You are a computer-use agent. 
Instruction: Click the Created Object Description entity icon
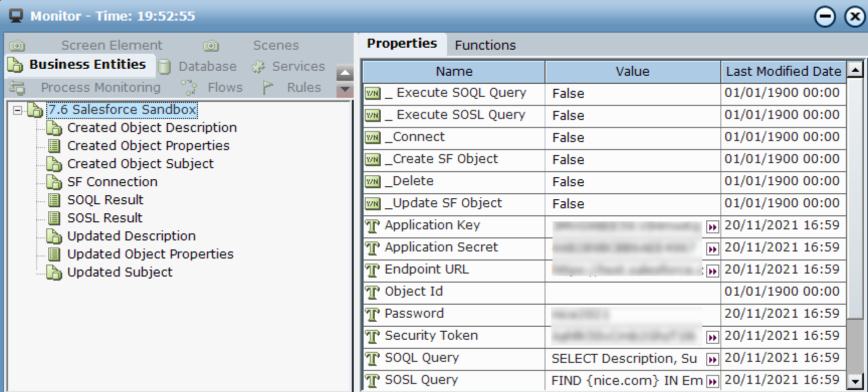[x=54, y=128]
